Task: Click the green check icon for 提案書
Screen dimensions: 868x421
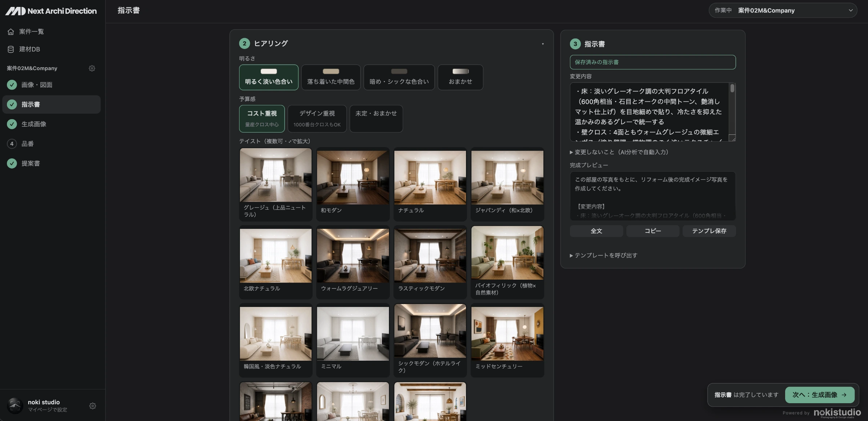Action: (12, 163)
